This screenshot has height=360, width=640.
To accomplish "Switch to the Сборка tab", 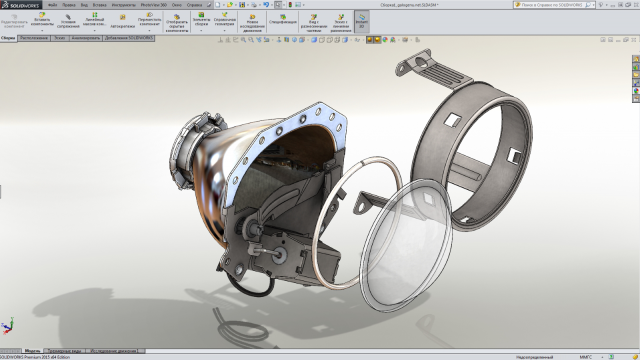I will 8,38.
